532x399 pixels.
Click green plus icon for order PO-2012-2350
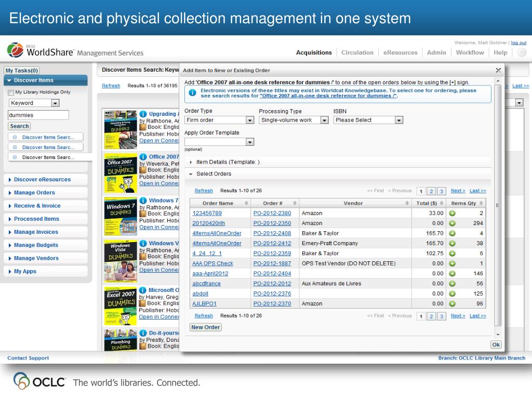pos(453,223)
